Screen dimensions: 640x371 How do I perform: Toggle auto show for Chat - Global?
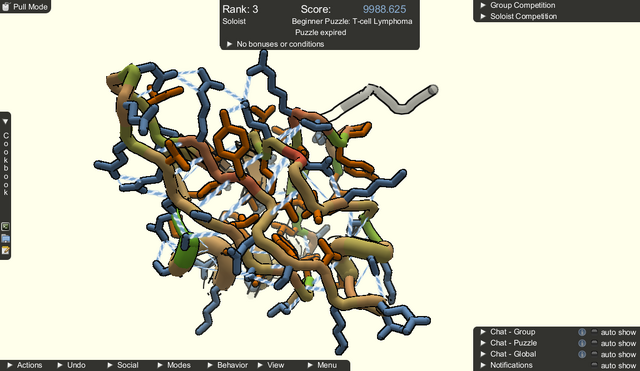(594, 354)
